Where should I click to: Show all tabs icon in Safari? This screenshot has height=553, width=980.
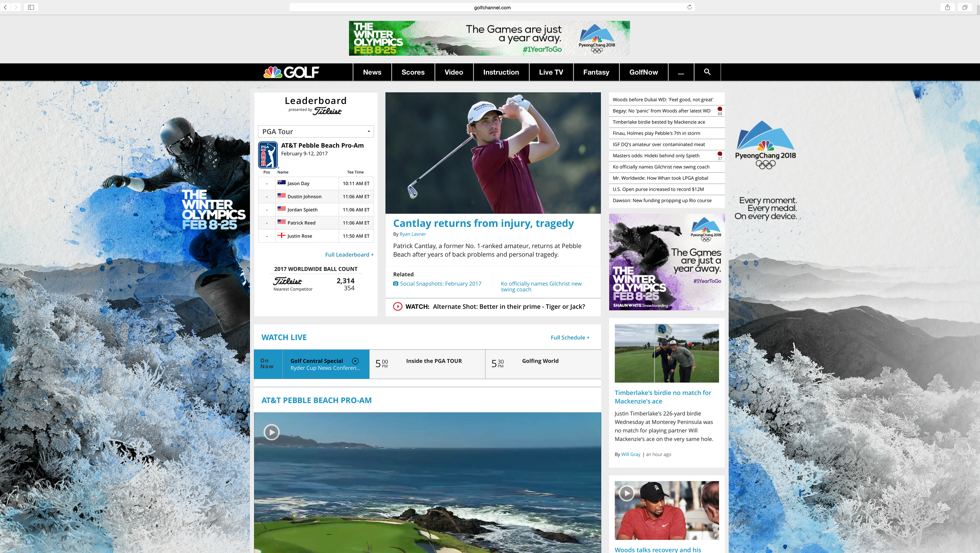965,7
